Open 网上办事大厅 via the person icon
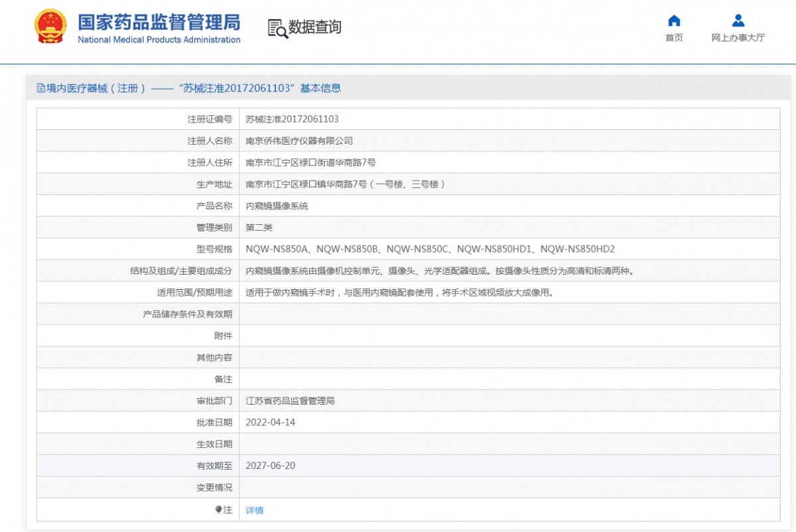This screenshot has width=796, height=532. (738, 21)
